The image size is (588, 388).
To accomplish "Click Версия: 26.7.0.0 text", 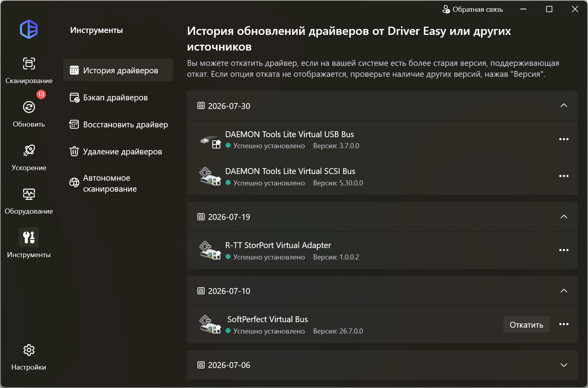I will tap(338, 331).
